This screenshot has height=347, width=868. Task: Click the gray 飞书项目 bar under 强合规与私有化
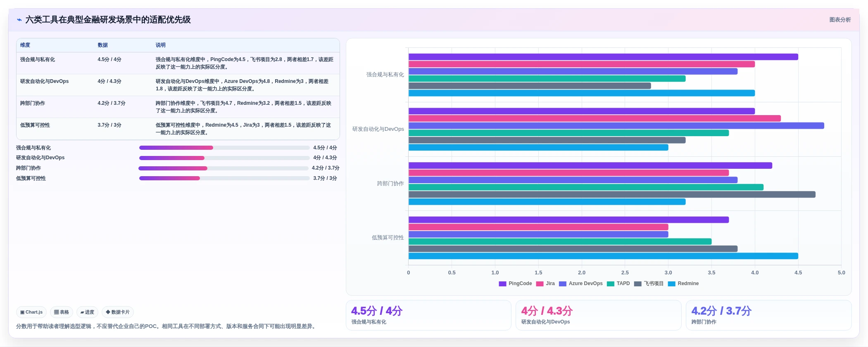click(x=530, y=86)
